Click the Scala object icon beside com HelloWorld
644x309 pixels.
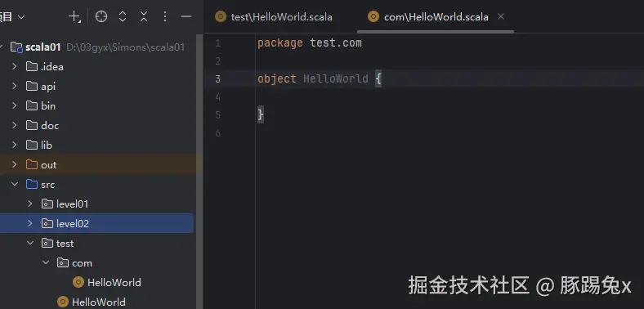point(78,282)
